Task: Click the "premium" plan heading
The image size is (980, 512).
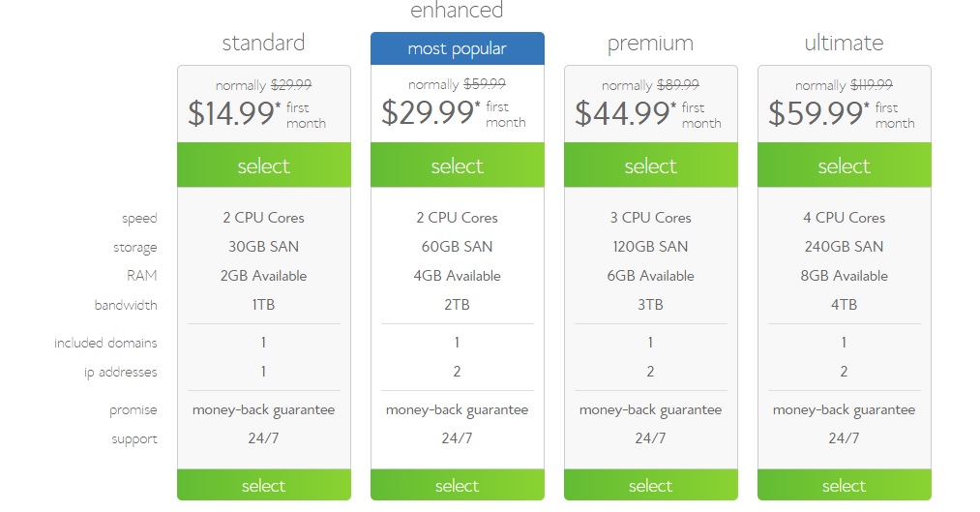Action: (x=650, y=43)
